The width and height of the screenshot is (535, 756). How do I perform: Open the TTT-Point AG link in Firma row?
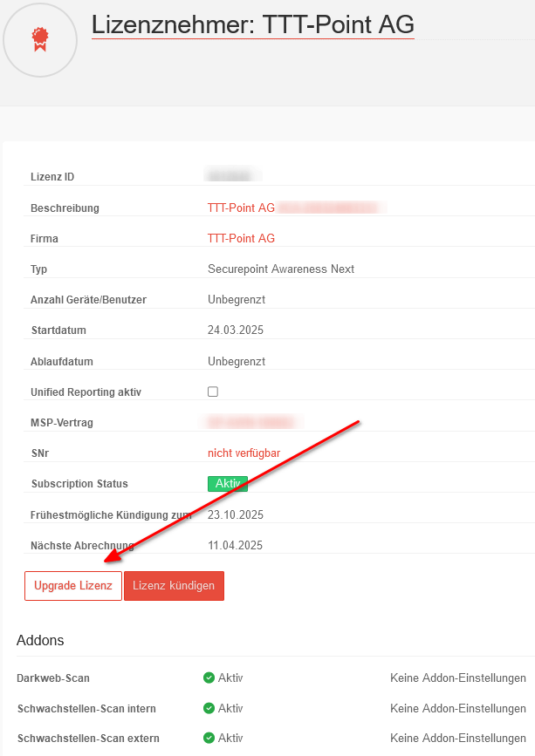(241, 238)
